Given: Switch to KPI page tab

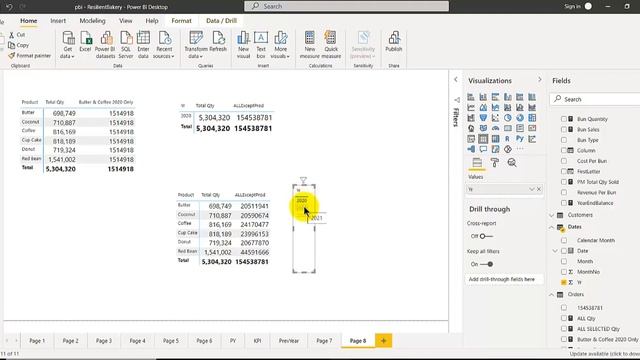Looking at the screenshot, I should coord(258,340).
